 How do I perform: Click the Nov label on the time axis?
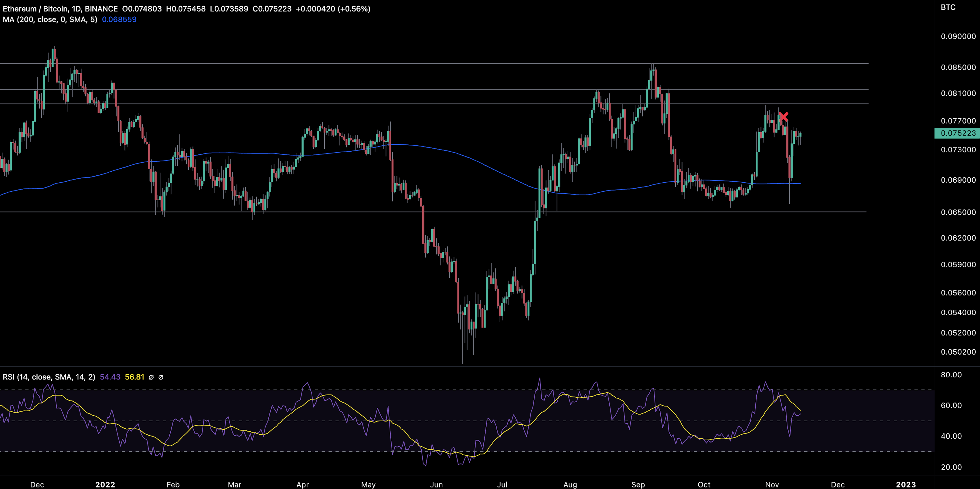click(772, 484)
